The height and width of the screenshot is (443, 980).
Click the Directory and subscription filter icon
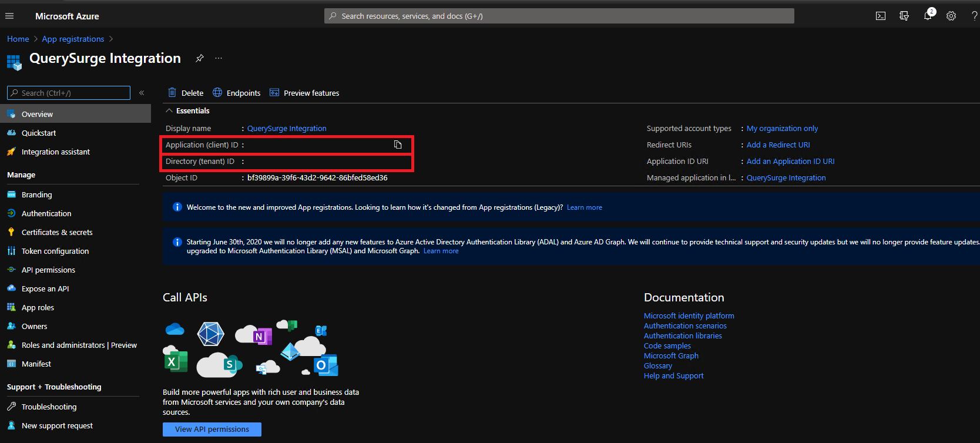click(x=904, y=16)
